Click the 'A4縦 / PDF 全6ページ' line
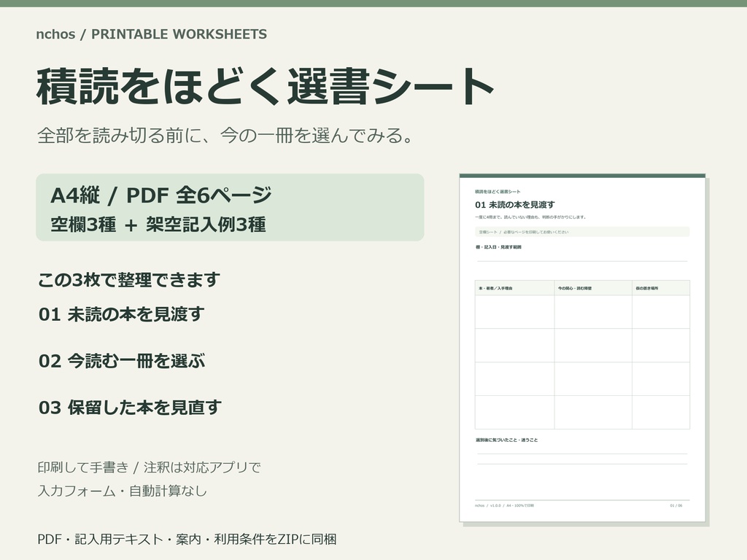This screenshot has height=560, width=747. pyautogui.click(x=161, y=195)
